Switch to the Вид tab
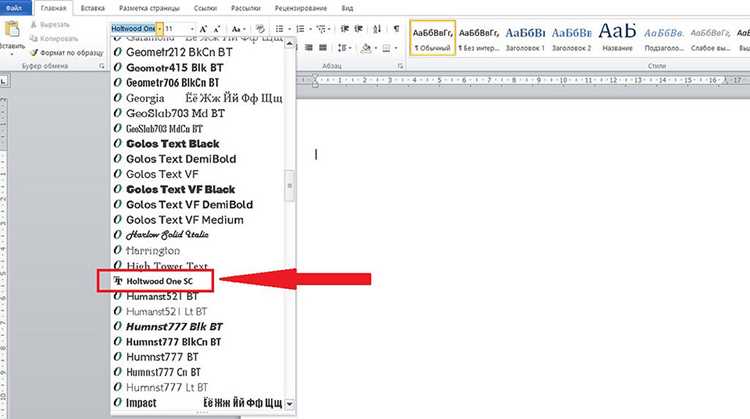Viewport: 750px width, 419px height. click(x=347, y=8)
